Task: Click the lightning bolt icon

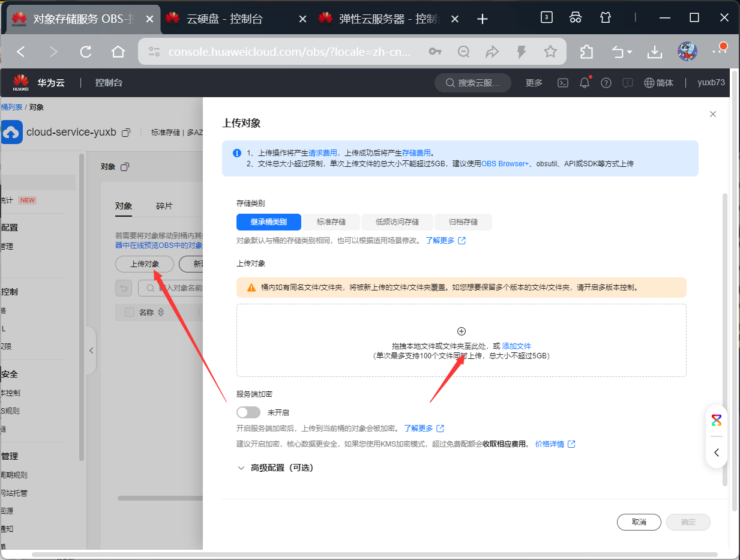Action: 522,52
